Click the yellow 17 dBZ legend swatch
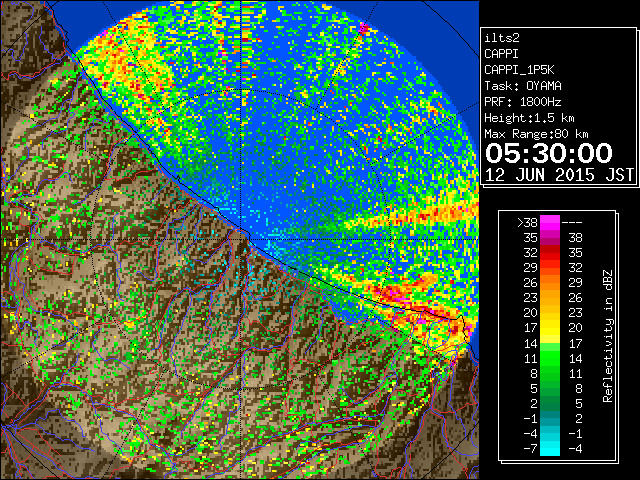The image size is (640, 480). tap(550, 328)
